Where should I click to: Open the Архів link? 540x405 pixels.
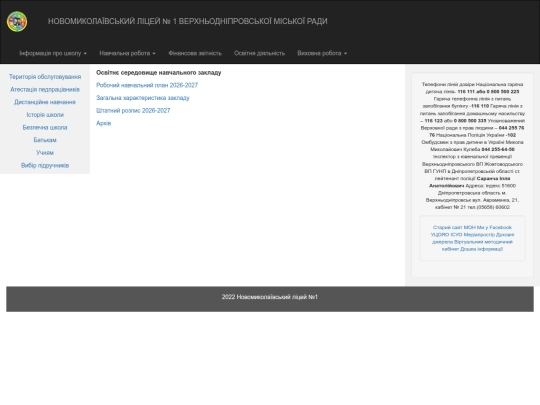(x=103, y=123)
